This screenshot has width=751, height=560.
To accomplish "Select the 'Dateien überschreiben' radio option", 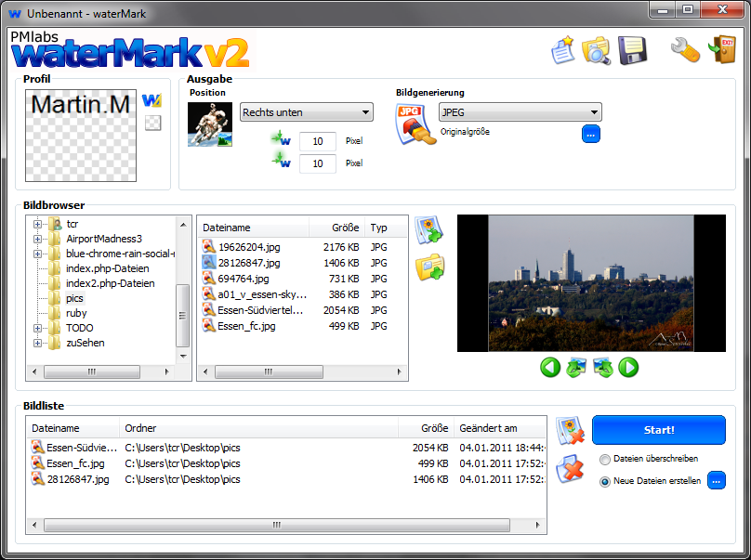I will point(605,460).
